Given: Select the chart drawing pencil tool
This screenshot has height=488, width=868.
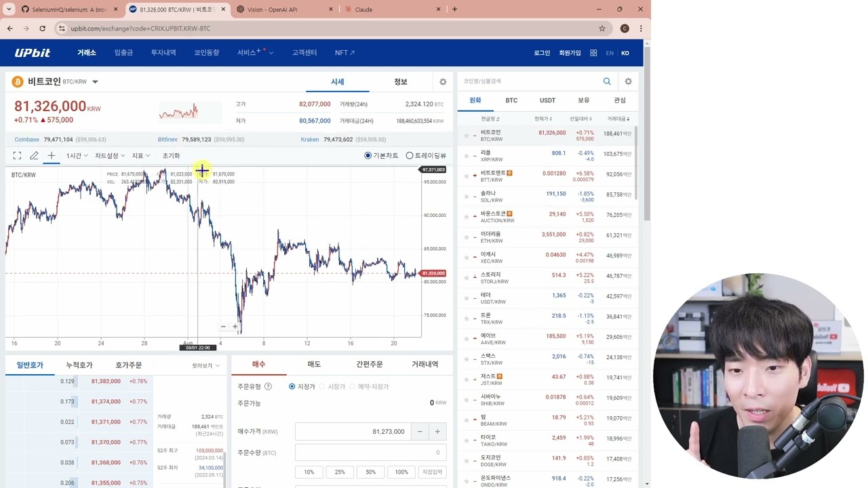Looking at the screenshot, I should [x=34, y=156].
